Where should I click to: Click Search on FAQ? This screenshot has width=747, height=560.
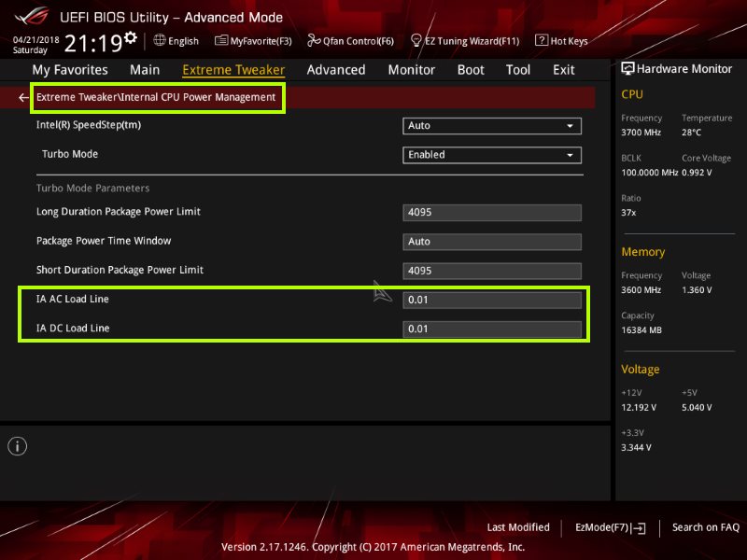[x=706, y=527]
